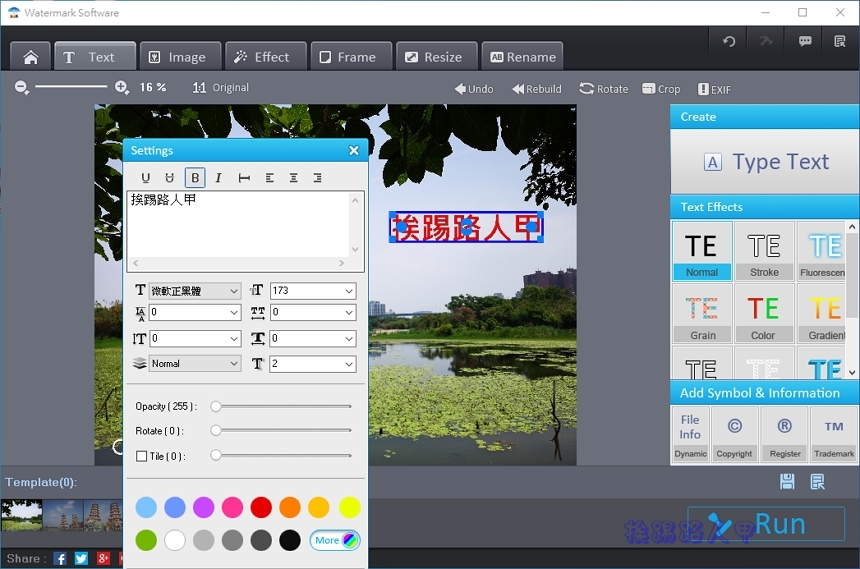This screenshot has height=569, width=860.
Task: Select the Color text effect
Action: (764, 313)
